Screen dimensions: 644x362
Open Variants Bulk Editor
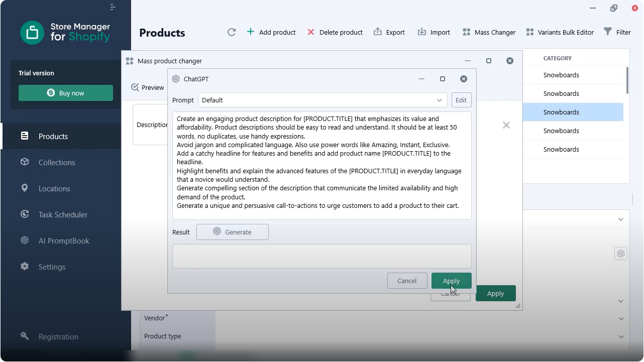tap(560, 32)
